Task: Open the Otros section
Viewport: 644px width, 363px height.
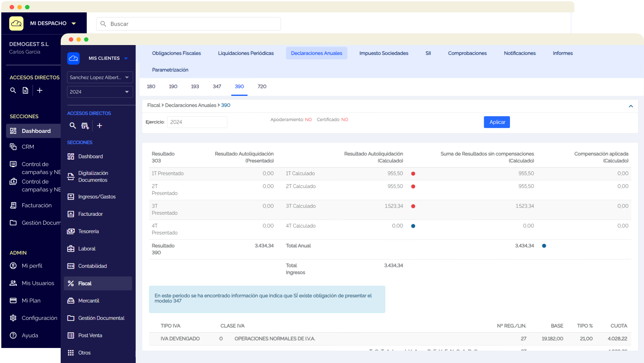Action: [x=98, y=353]
